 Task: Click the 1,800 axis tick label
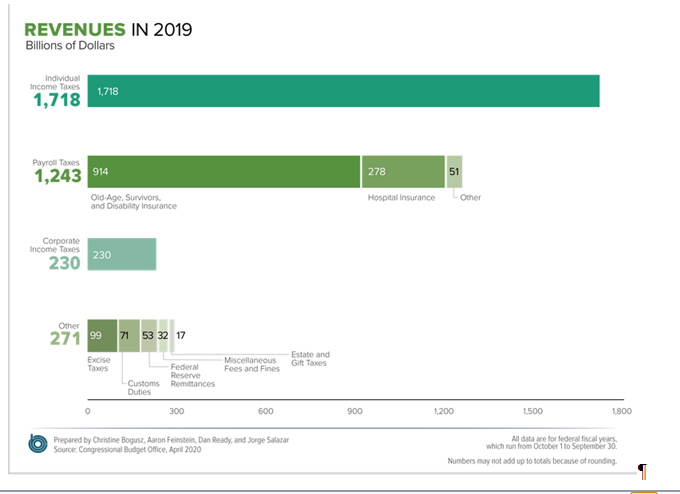(621, 411)
